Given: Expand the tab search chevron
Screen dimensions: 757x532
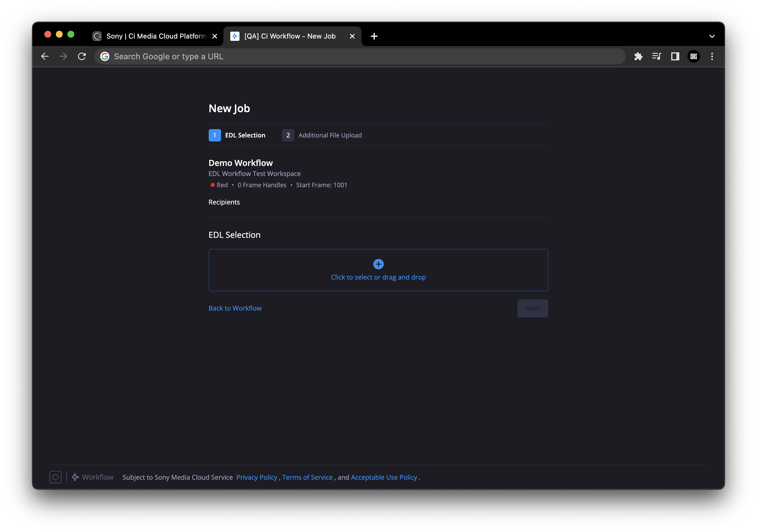Looking at the screenshot, I should pos(712,36).
